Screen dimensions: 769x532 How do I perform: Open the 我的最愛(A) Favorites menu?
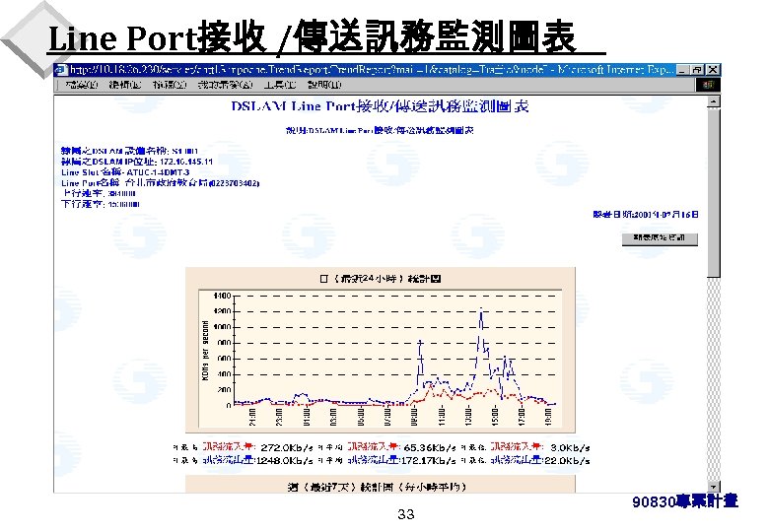[225, 85]
